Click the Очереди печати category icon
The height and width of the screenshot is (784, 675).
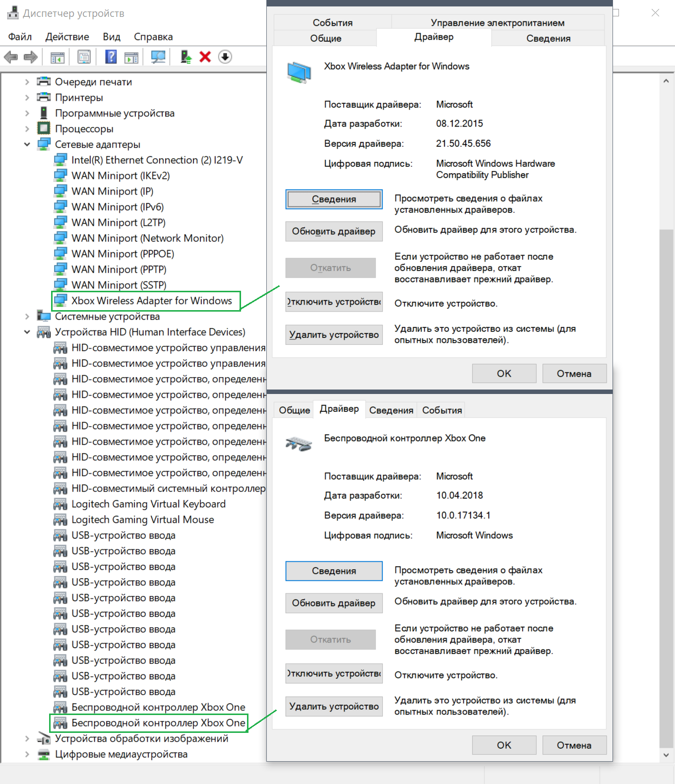click(x=44, y=81)
